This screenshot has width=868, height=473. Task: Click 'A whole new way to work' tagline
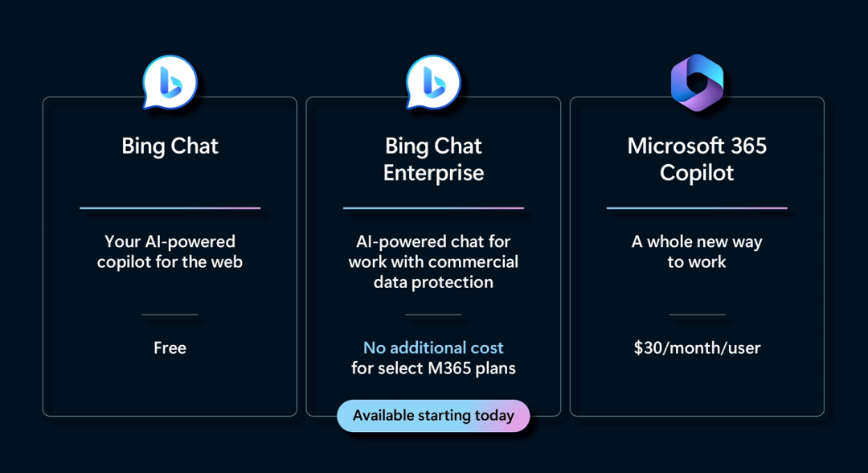[x=697, y=252]
